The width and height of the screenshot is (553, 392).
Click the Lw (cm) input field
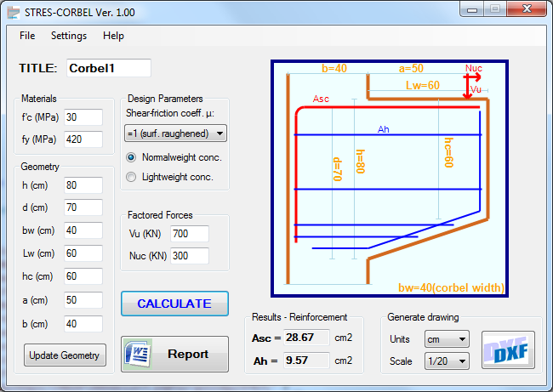point(83,253)
